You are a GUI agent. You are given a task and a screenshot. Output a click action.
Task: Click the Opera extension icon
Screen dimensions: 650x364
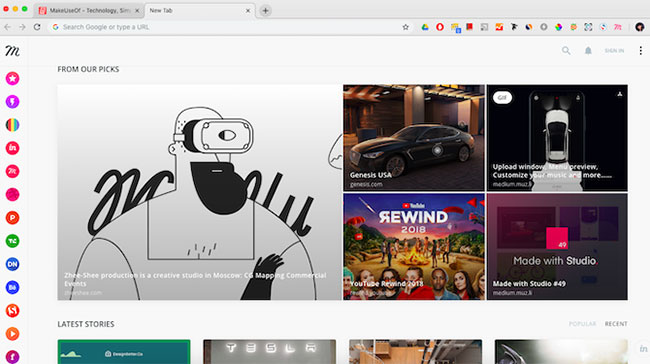(440, 27)
